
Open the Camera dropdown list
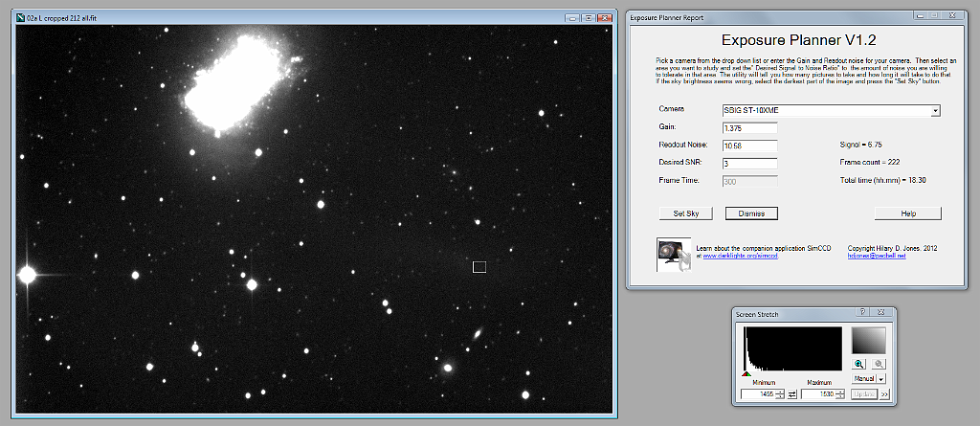click(x=936, y=111)
